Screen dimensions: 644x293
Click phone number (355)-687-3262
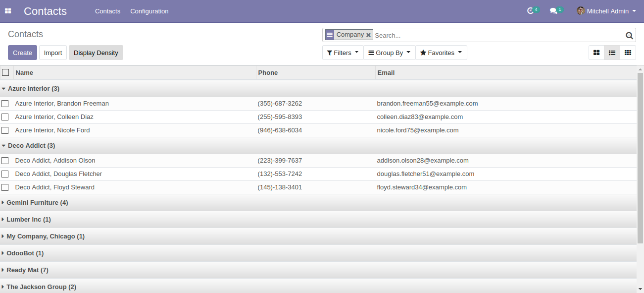point(280,104)
